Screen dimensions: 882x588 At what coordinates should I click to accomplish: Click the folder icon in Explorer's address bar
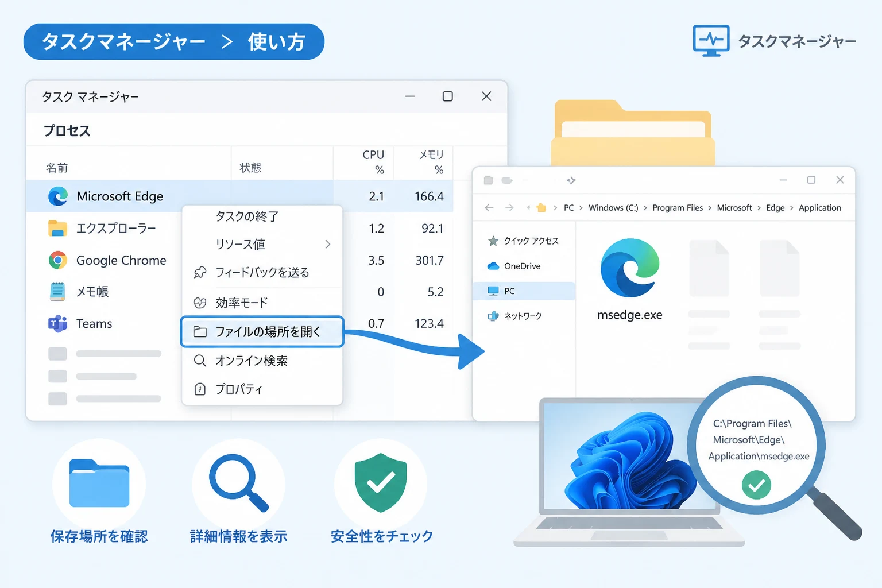(x=541, y=208)
